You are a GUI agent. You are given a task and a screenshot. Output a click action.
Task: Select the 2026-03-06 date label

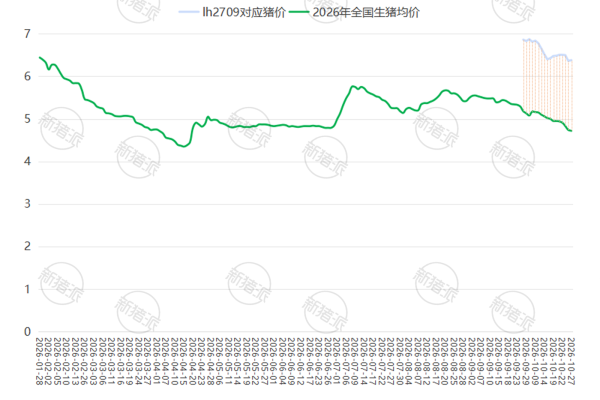tap(102, 361)
